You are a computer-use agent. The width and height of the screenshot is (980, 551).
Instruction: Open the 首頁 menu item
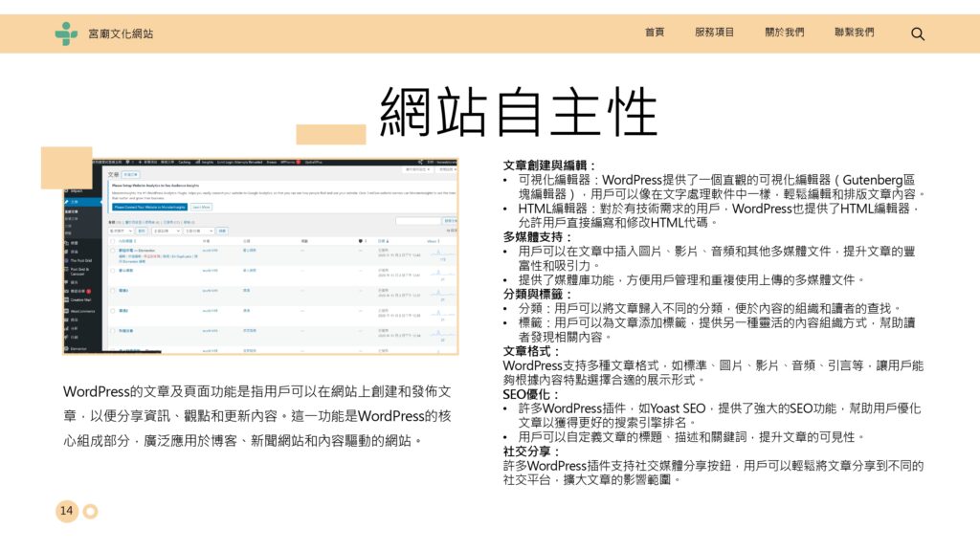coord(655,33)
